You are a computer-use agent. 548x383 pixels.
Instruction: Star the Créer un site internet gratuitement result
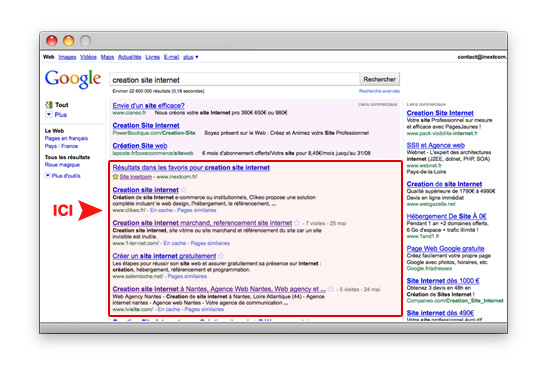pyautogui.click(x=221, y=256)
